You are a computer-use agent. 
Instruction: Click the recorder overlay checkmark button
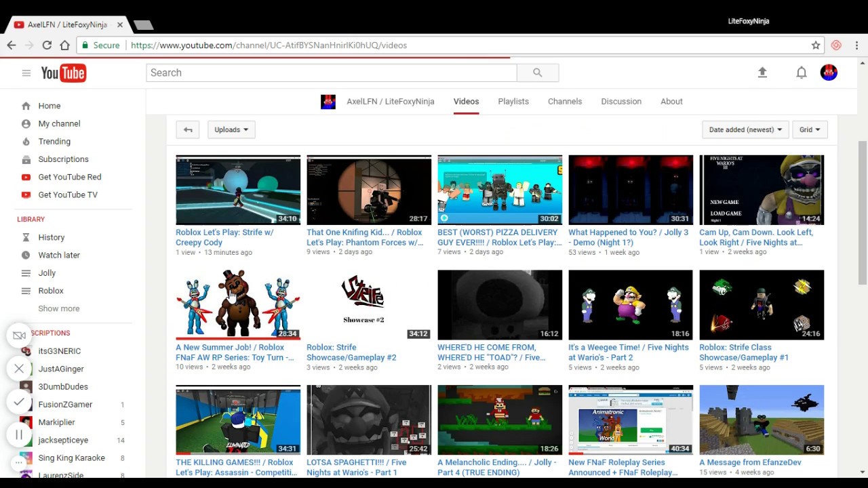tap(19, 401)
